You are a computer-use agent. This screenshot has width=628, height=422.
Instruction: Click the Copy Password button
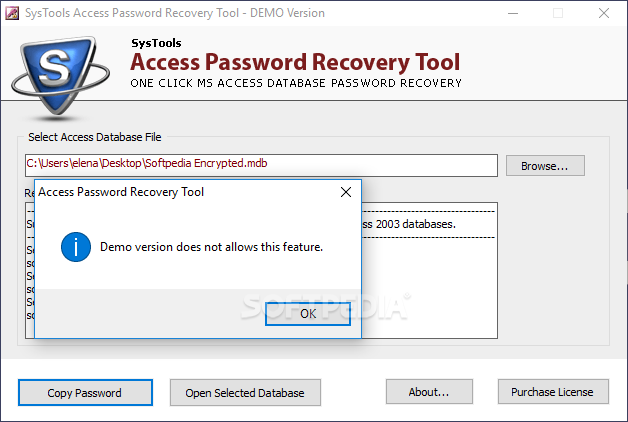pos(85,393)
